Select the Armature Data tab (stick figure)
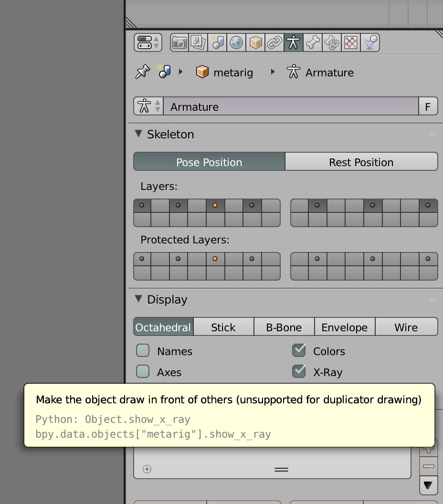Screen dimensions: 443x504 [293, 42]
